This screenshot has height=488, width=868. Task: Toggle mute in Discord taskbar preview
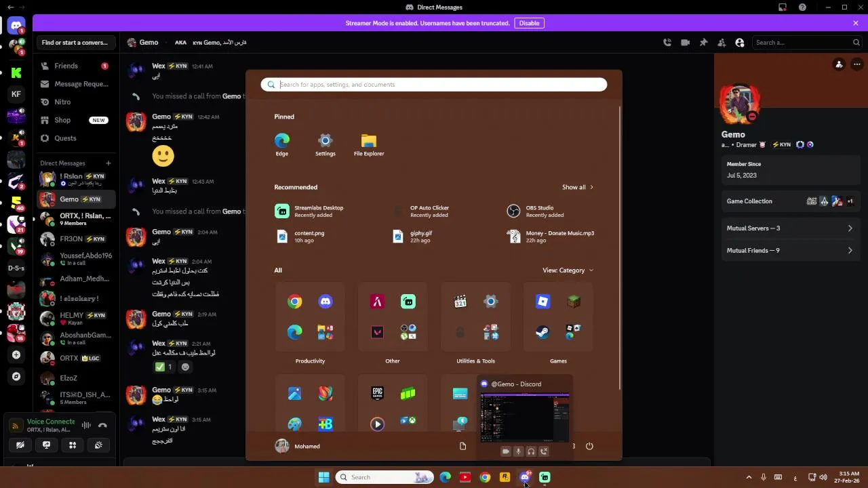pos(518,451)
